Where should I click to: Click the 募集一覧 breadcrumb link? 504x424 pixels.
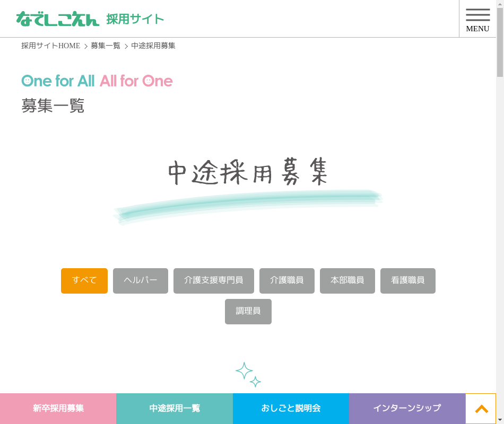click(x=106, y=46)
